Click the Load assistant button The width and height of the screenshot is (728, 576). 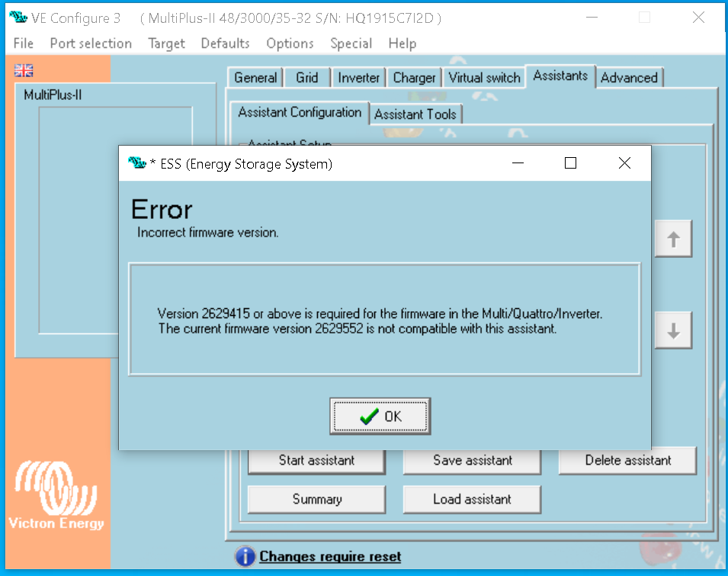472,500
